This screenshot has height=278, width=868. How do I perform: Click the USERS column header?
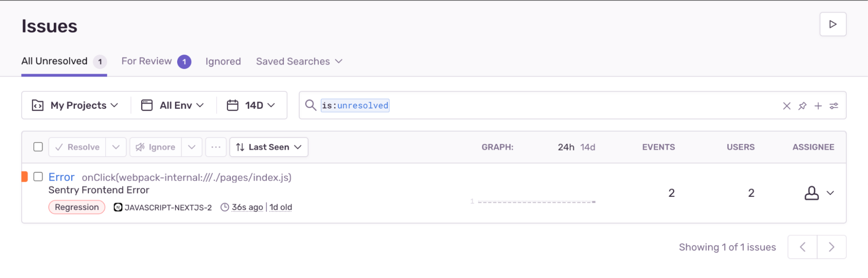pyautogui.click(x=740, y=147)
